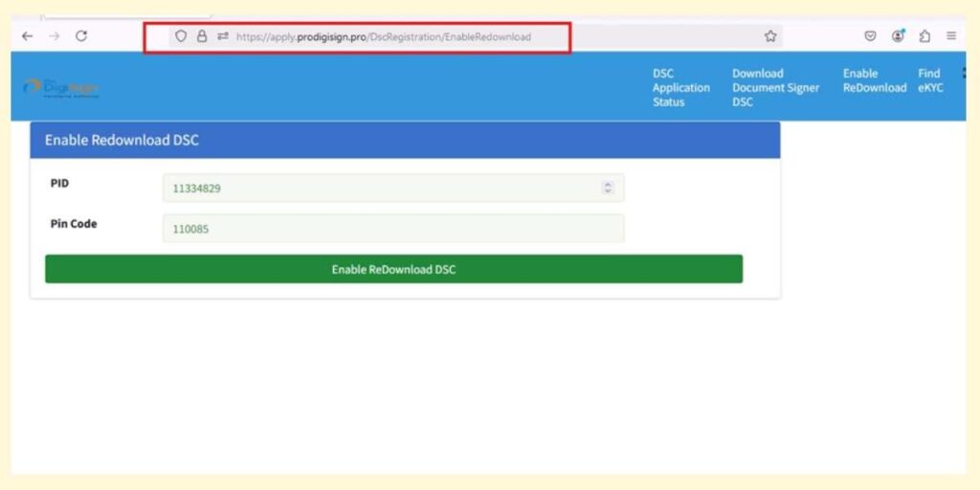Screen dimensions: 980x490
Task: Click the Pin Code label
Action: pos(74,224)
